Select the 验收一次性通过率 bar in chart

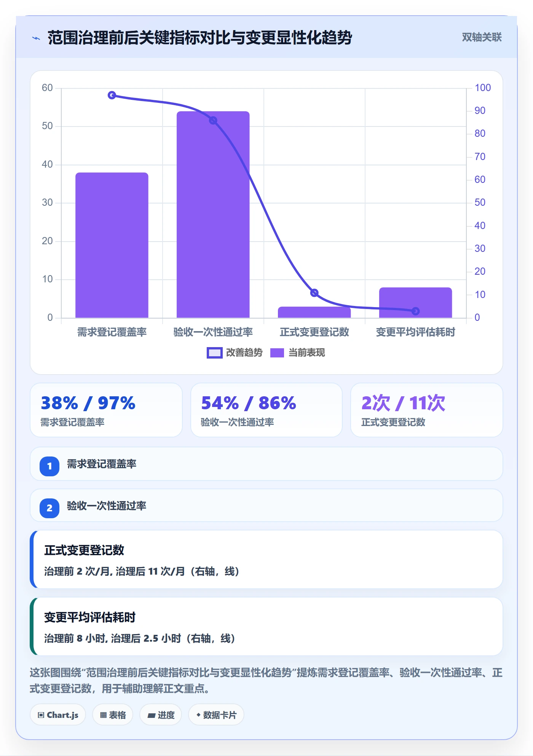tap(213, 215)
